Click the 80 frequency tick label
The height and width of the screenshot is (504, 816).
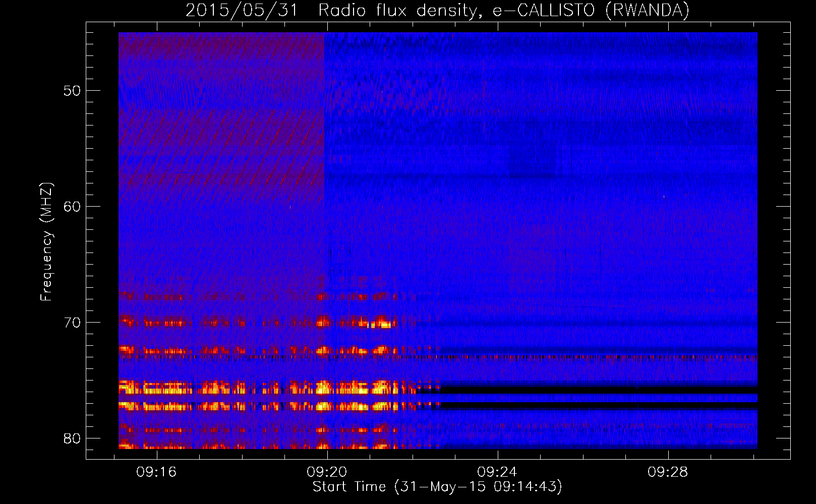pyautogui.click(x=72, y=438)
